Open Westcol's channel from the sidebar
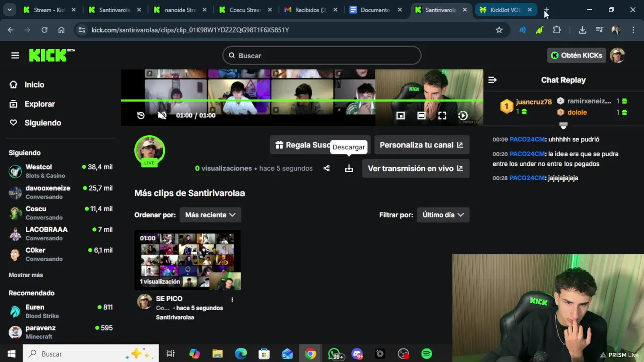Image resolution: width=644 pixels, height=362 pixels. click(x=60, y=171)
